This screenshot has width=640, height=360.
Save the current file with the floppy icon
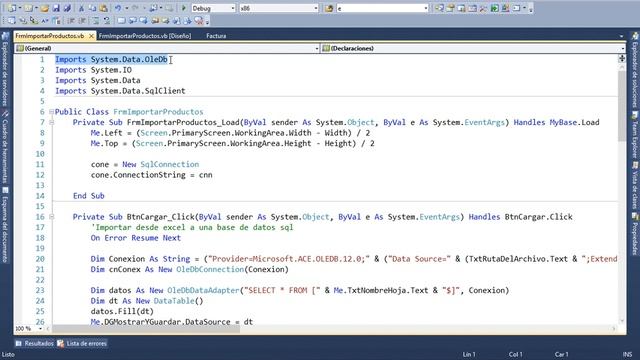point(56,8)
